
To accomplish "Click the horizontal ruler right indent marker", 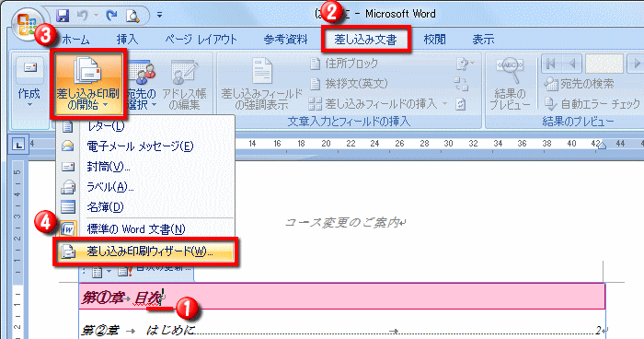I will (602, 146).
